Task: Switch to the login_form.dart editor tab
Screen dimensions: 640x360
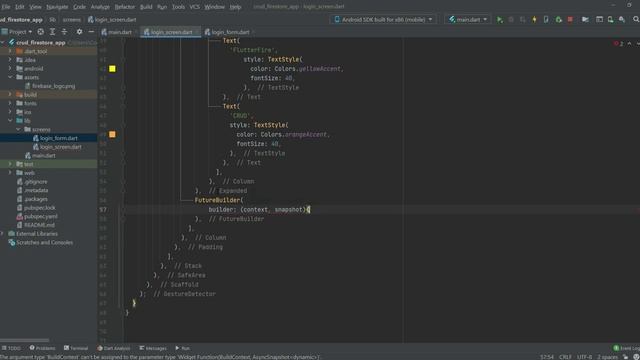Action: [230, 32]
